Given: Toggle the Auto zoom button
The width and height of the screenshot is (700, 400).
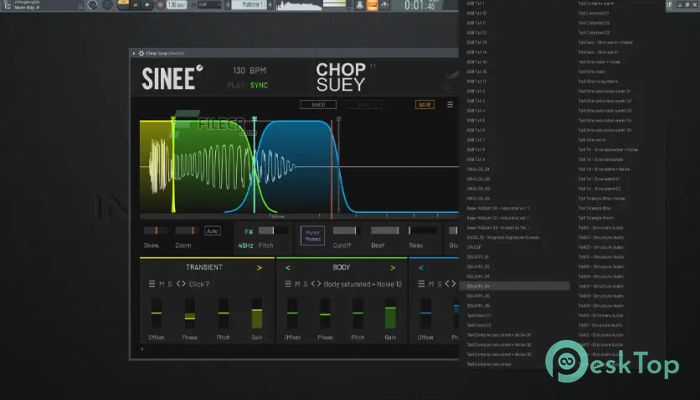Looking at the screenshot, I should point(212,231).
